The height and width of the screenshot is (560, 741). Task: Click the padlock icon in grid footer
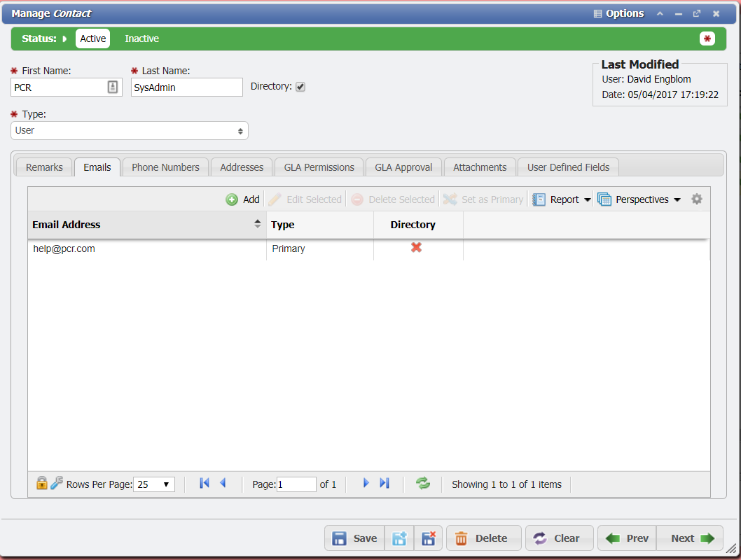tap(42, 483)
